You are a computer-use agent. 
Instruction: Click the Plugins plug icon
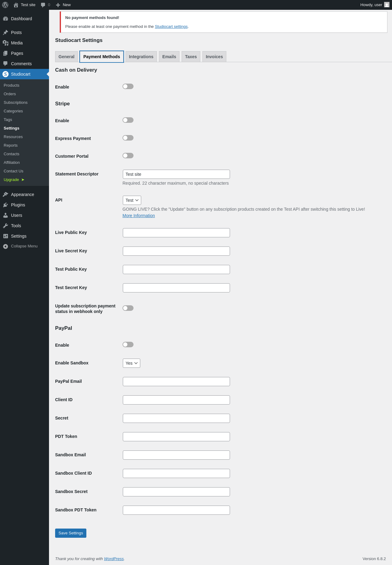[x=6, y=205]
